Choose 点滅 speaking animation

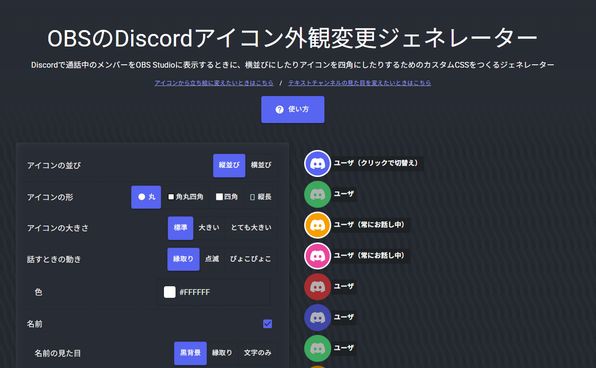click(212, 259)
